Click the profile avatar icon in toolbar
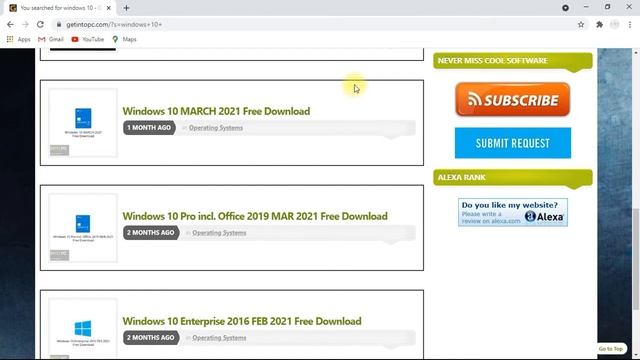Viewport: 640px width, 360px height. click(615, 24)
